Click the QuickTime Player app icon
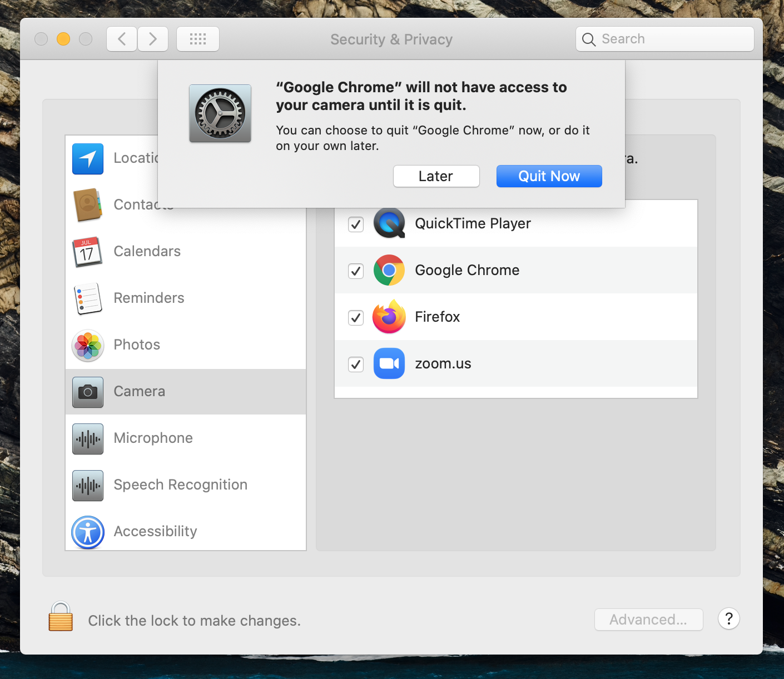784x679 pixels. tap(389, 223)
